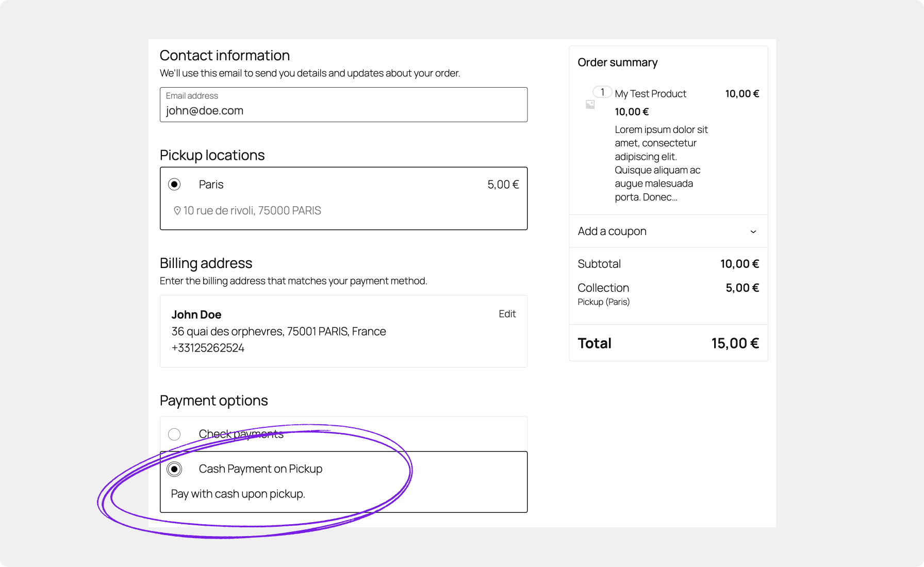Screen dimensions: 924x567
Task: Click the billing address card
Action: (343, 331)
